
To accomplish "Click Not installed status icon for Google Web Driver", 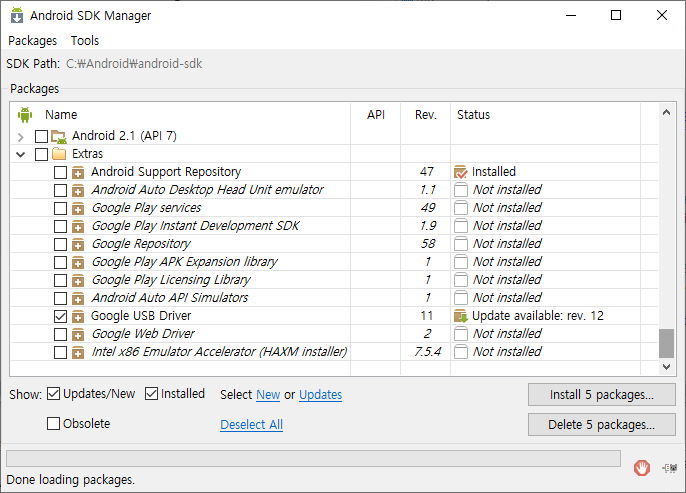I will click(461, 334).
